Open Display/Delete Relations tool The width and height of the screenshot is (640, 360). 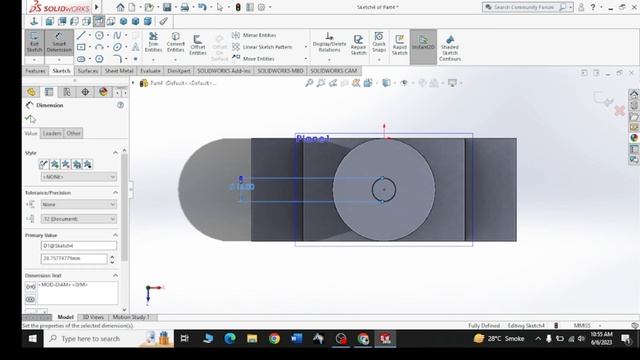coord(329,42)
